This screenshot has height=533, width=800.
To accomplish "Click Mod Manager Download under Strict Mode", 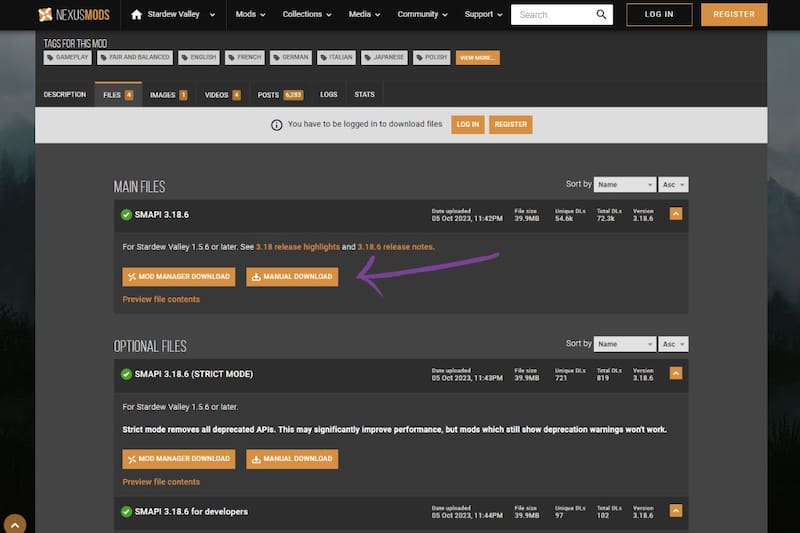I will (179, 459).
